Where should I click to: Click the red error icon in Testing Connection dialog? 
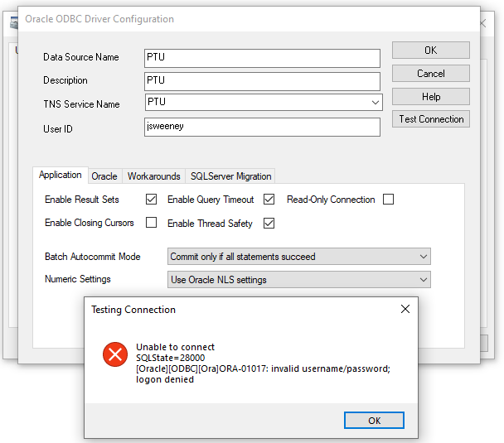tap(115, 354)
